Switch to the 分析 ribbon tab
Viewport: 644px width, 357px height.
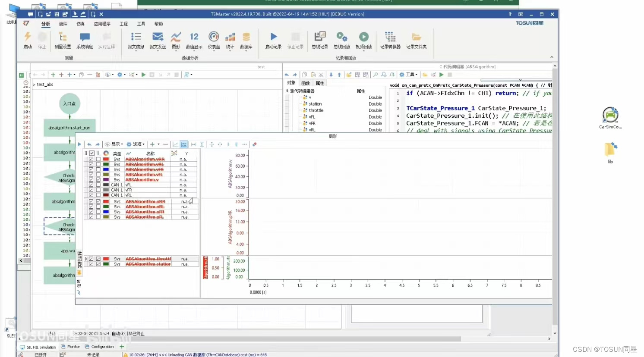46,24
